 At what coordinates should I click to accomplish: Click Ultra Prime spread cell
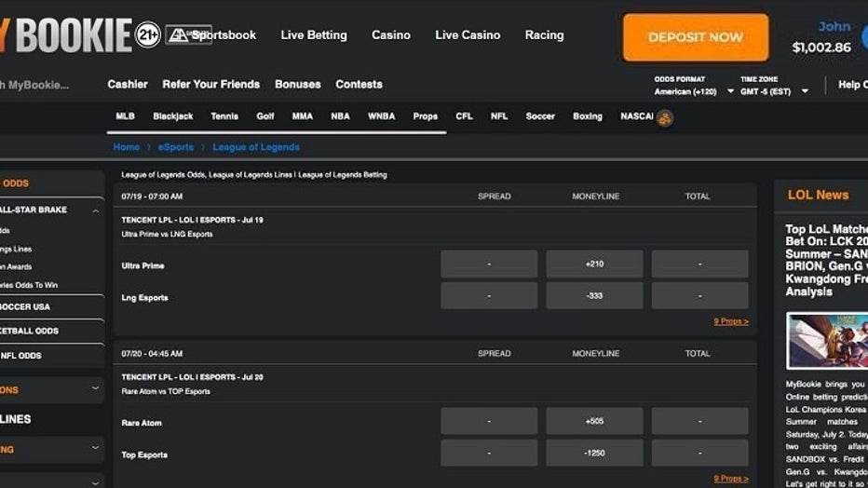pyautogui.click(x=489, y=264)
